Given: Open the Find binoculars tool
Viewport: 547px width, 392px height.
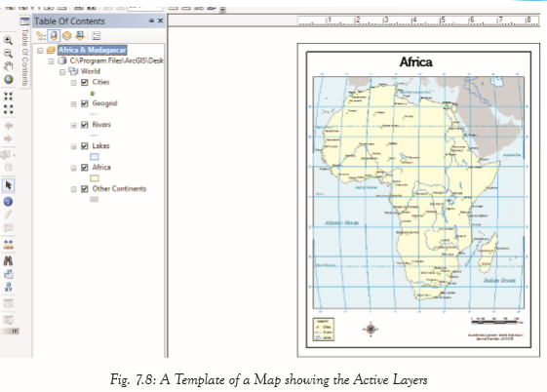Looking at the screenshot, I should pos(8,260).
